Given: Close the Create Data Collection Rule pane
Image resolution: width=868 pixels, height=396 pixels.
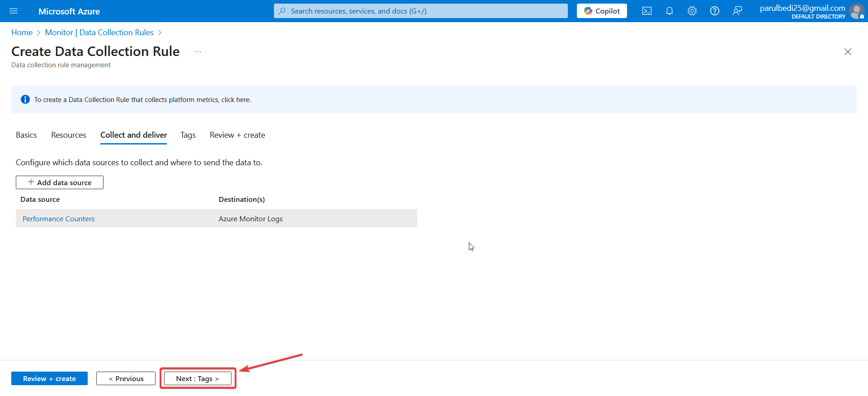Looking at the screenshot, I should click(848, 52).
